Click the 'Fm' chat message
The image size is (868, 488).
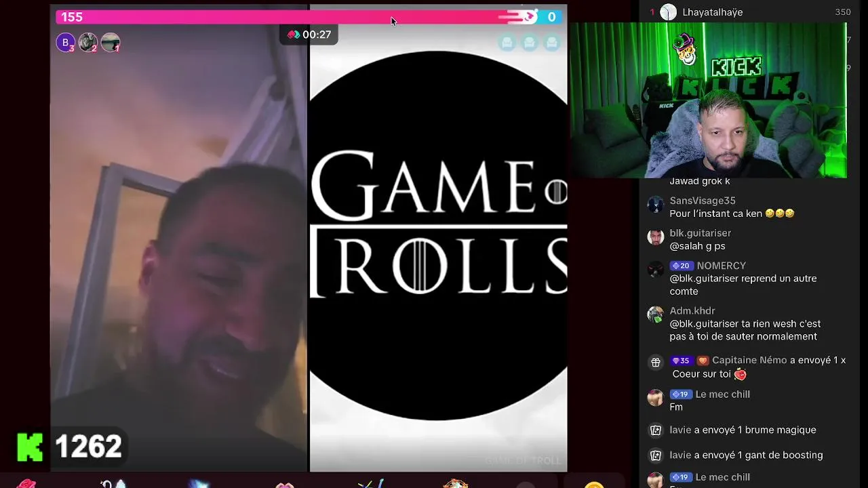click(676, 407)
